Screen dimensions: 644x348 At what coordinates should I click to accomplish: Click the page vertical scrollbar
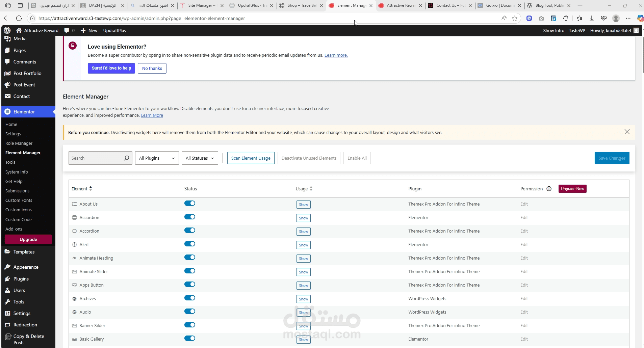pos(643,54)
